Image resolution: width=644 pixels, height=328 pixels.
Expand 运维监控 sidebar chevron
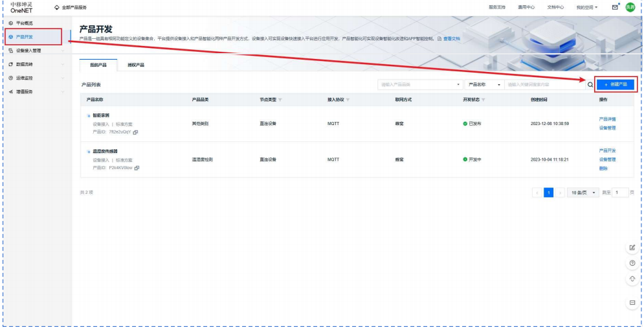[x=63, y=78]
